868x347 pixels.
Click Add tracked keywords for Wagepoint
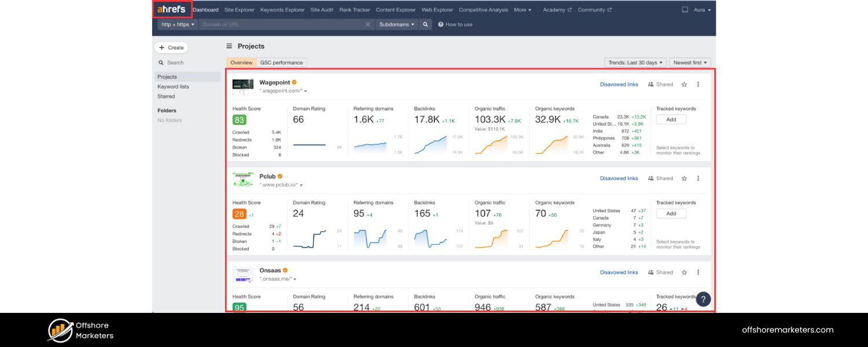click(x=671, y=120)
